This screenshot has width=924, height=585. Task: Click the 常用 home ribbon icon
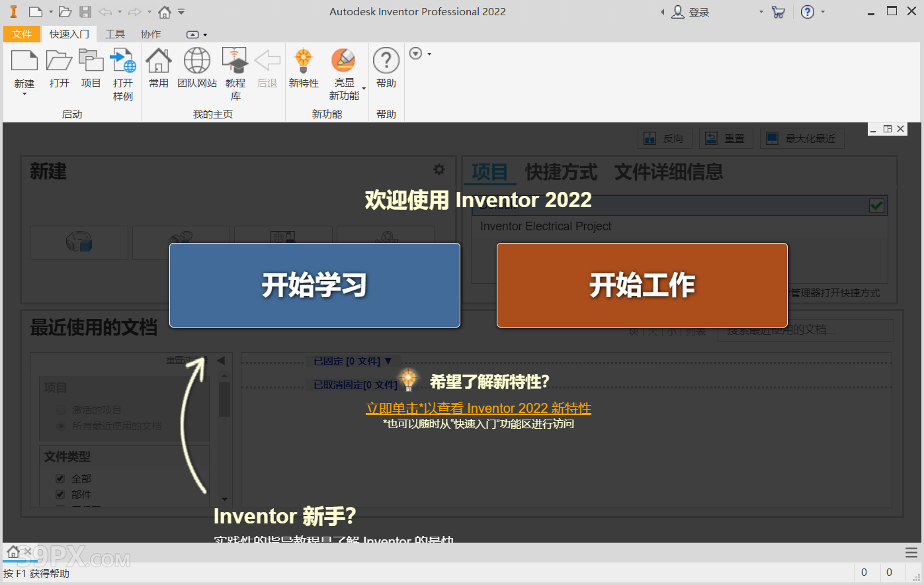click(159, 60)
